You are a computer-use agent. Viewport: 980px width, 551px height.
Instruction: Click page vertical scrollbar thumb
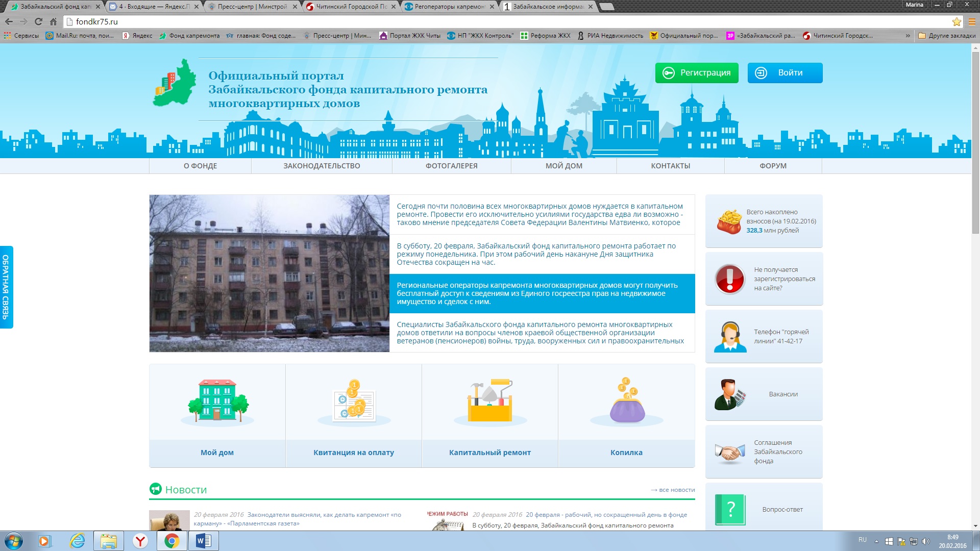975,143
